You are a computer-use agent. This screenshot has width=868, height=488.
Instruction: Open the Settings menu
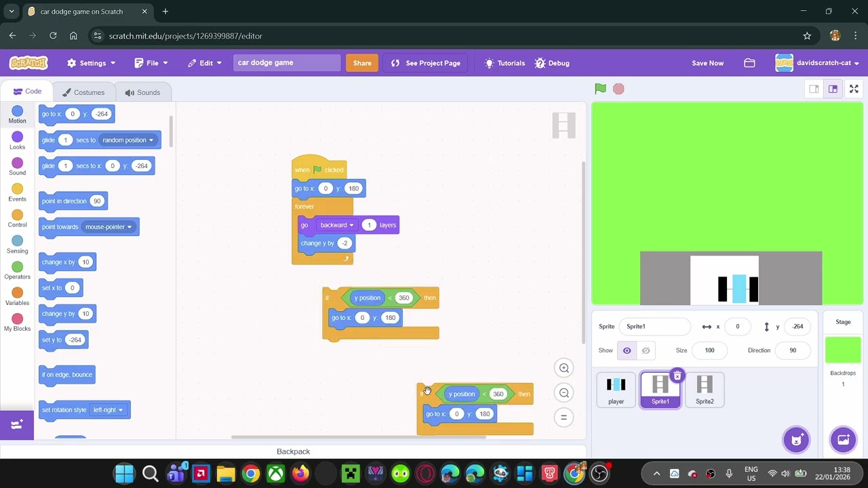92,63
